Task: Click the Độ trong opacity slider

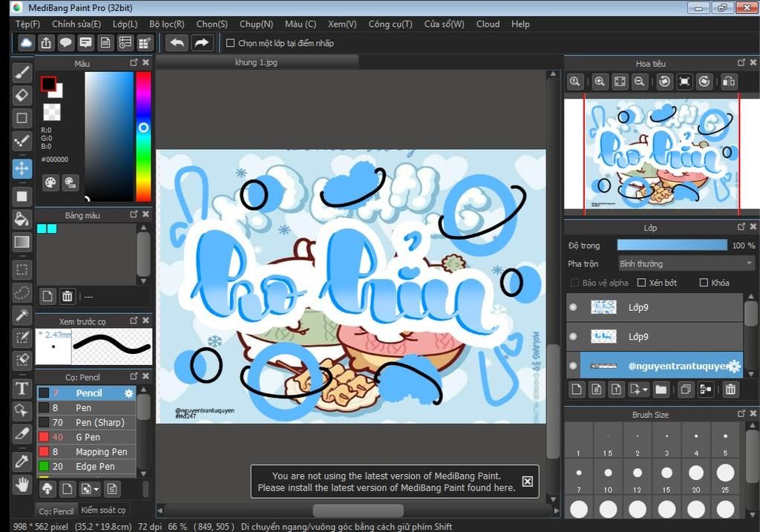Action: coord(672,245)
